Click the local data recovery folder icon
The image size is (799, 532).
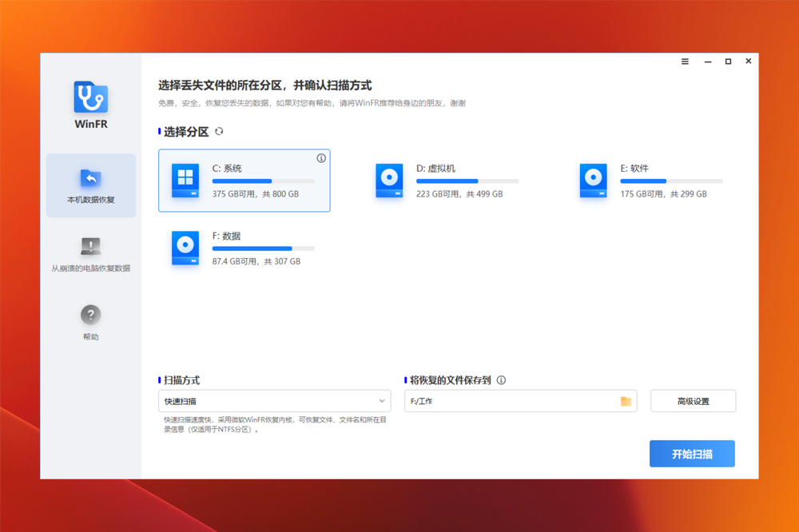coord(91,178)
